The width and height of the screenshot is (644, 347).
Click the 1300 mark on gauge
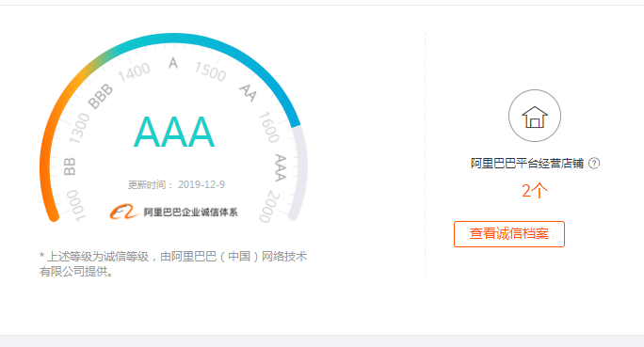[79, 129]
